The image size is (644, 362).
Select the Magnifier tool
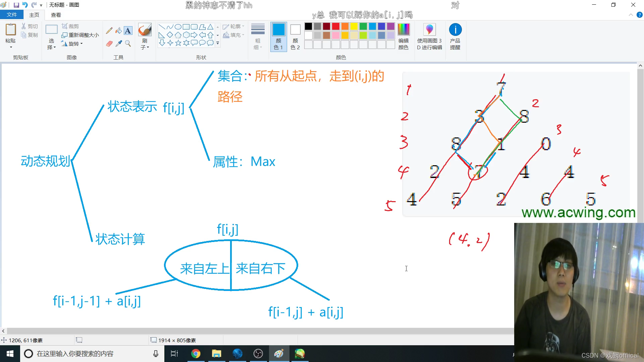(128, 44)
